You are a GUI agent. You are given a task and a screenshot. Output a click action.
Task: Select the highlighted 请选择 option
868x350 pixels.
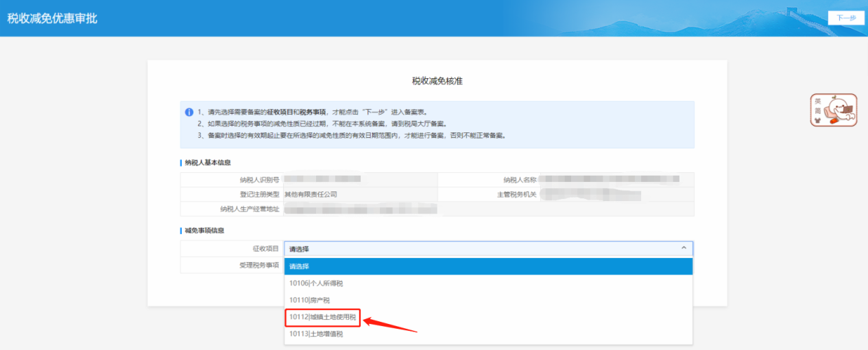click(488, 266)
